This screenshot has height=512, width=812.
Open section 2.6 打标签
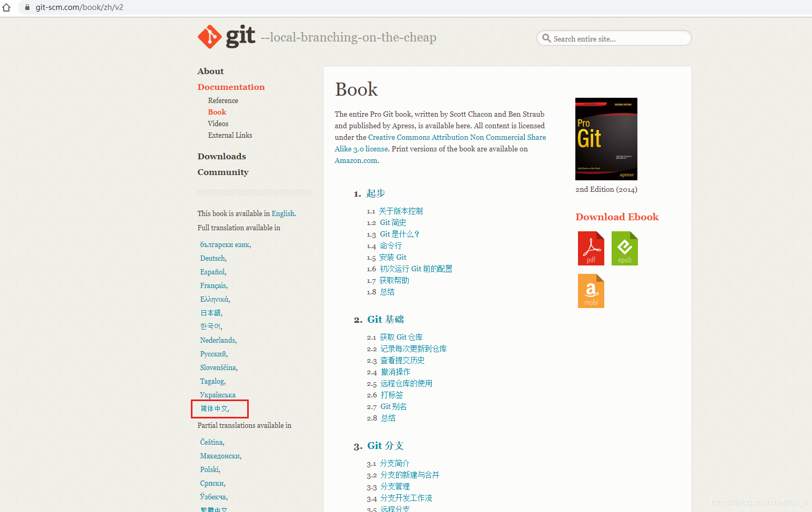coord(392,395)
